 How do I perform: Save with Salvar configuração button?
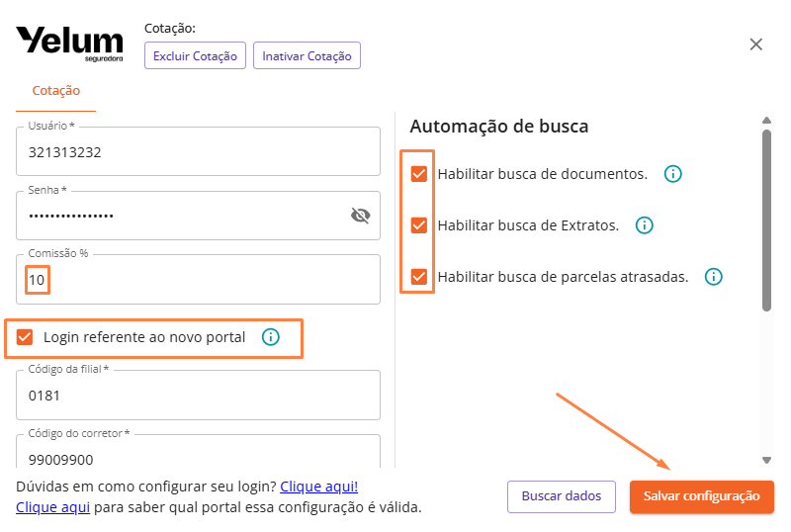[701, 496]
